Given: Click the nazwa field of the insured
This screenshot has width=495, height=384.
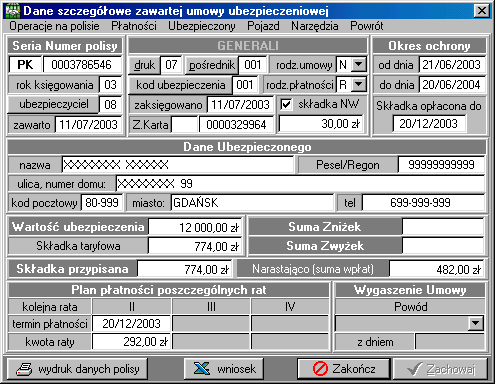Looking at the screenshot, I should 178,165.
